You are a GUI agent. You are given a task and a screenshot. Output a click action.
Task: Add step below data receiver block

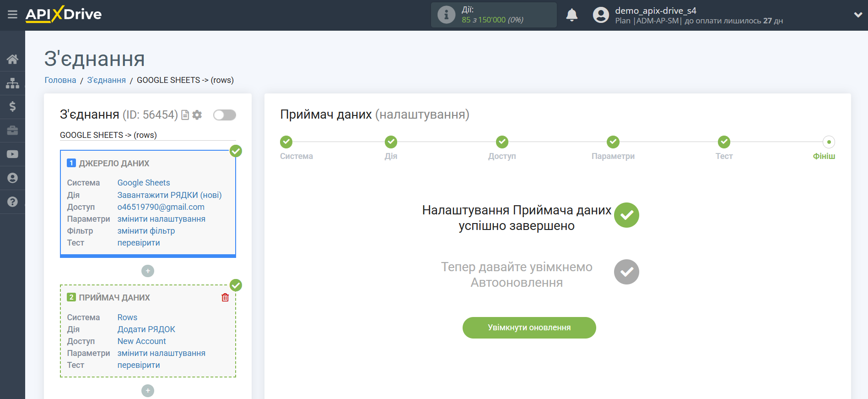[x=148, y=391]
